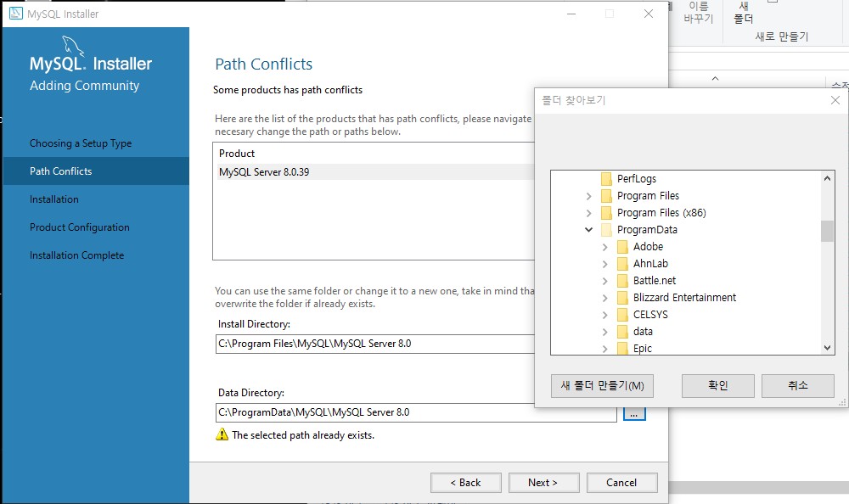Select Program Files folder name in tree

tap(648, 195)
